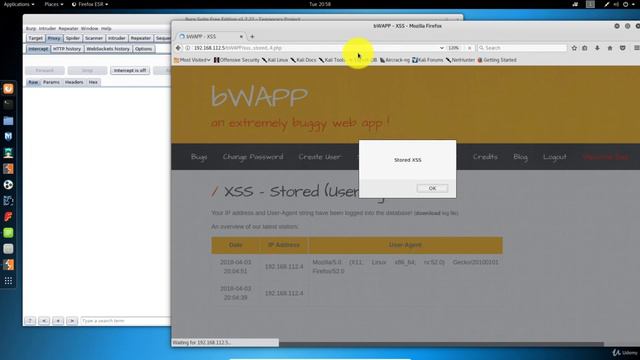Open the Intruder menu in Burp menu bar

click(47, 29)
